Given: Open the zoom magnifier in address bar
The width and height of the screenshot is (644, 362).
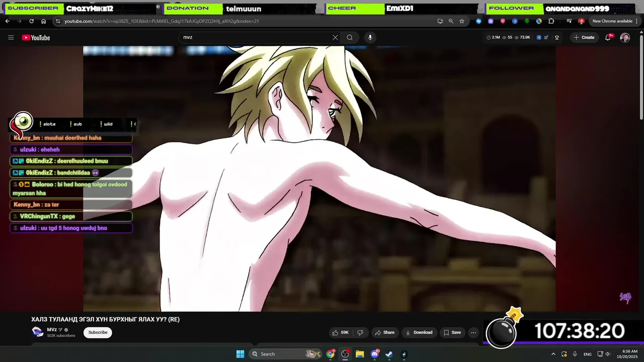Looking at the screenshot, I should [x=451, y=21].
